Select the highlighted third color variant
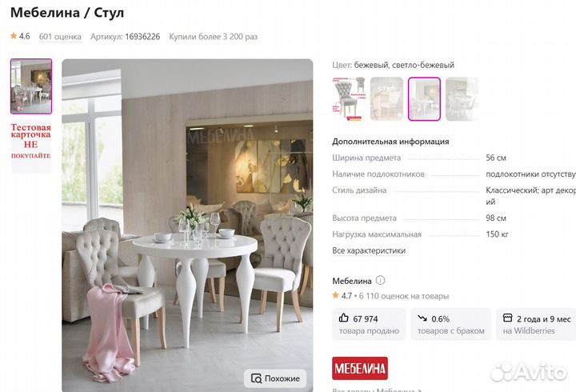The image size is (576, 392). click(x=424, y=99)
